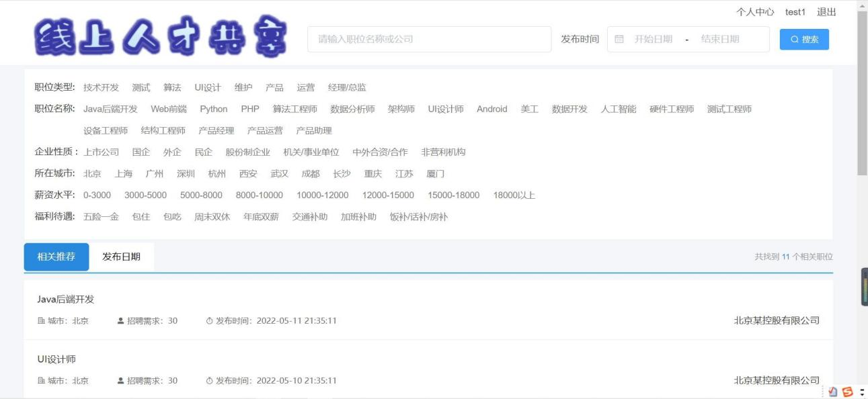The image size is (868, 399).
Task: Click the city icon in UI设计师 row
Action: [40, 381]
